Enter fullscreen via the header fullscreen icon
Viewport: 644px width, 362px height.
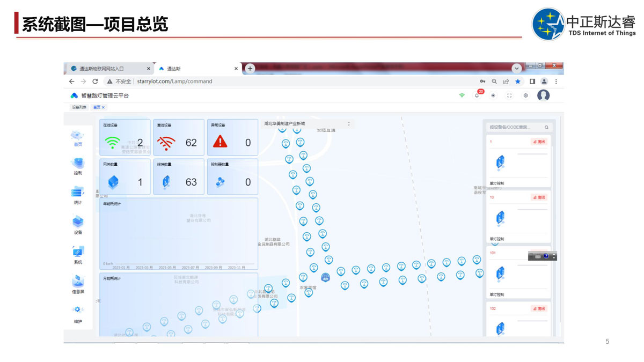(x=509, y=95)
